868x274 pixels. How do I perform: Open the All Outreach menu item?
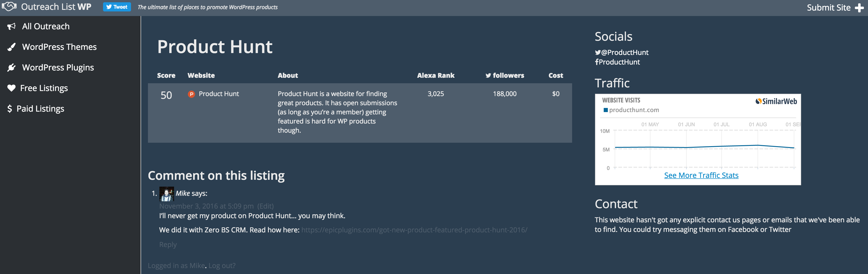tap(46, 26)
